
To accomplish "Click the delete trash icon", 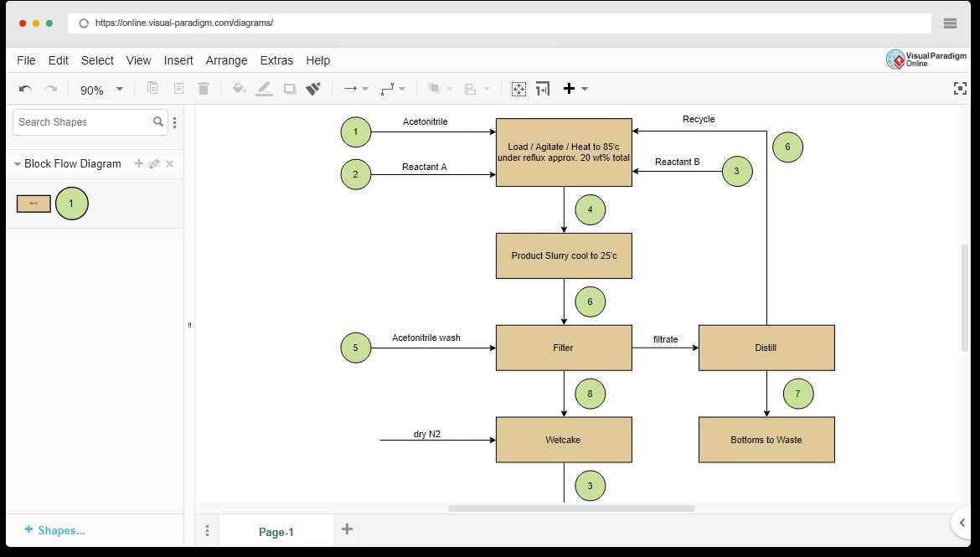I will click(x=204, y=88).
